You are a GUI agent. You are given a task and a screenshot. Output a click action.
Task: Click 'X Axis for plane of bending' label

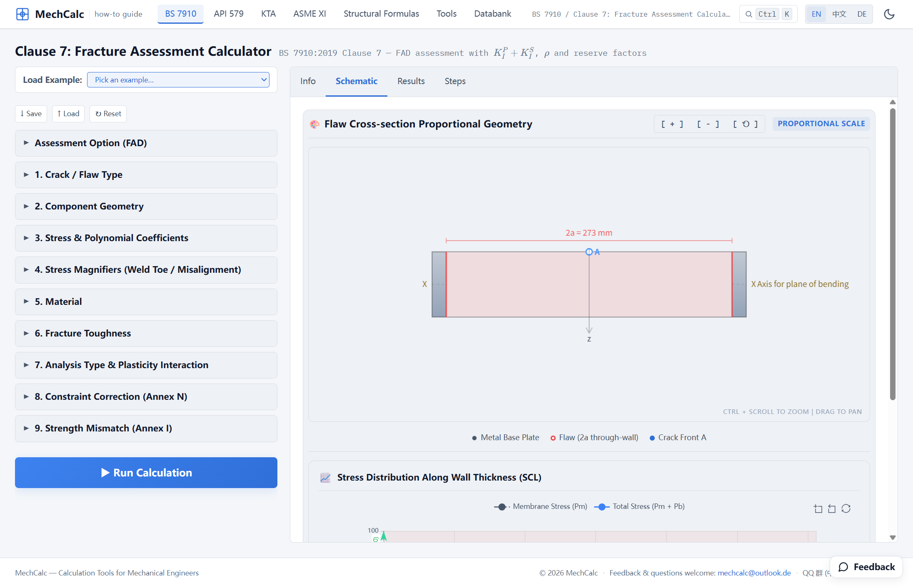pyautogui.click(x=800, y=284)
